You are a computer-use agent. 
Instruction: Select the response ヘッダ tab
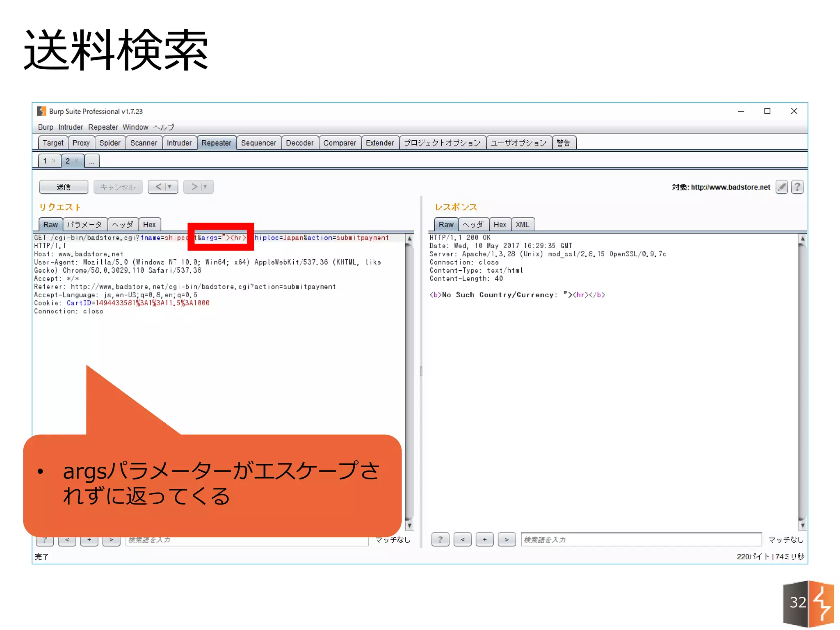[x=473, y=224]
